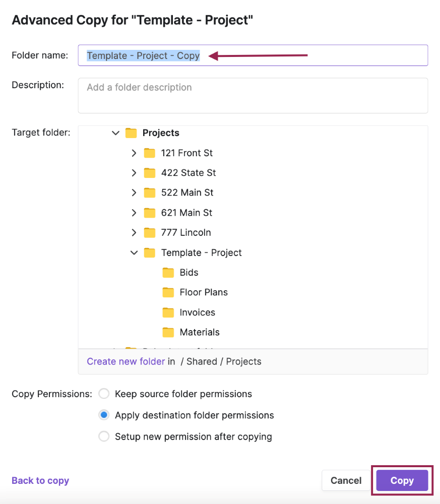Select Apply destination folder permissions option
This screenshot has height=504, width=440.
(x=104, y=415)
